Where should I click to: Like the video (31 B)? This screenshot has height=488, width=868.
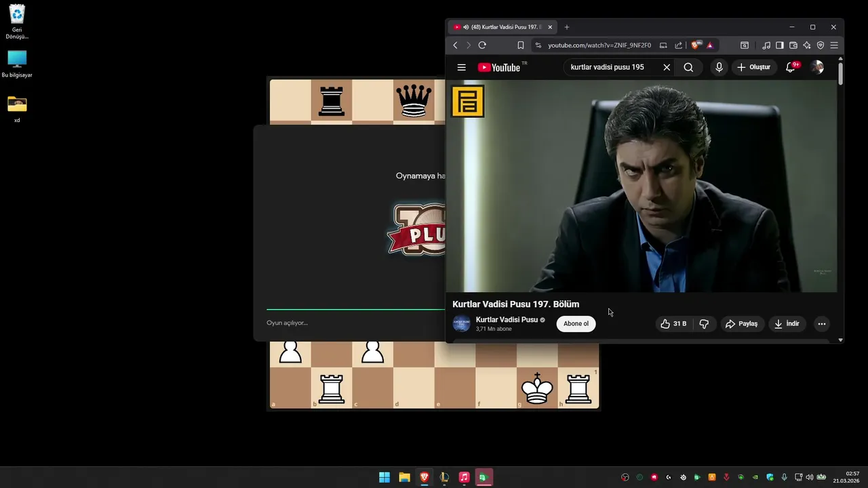[x=673, y=324]
